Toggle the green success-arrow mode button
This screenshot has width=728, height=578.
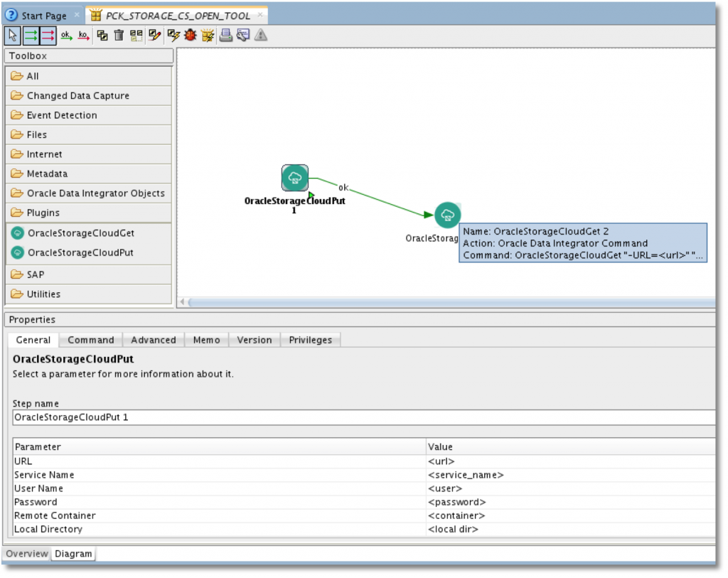31,34
